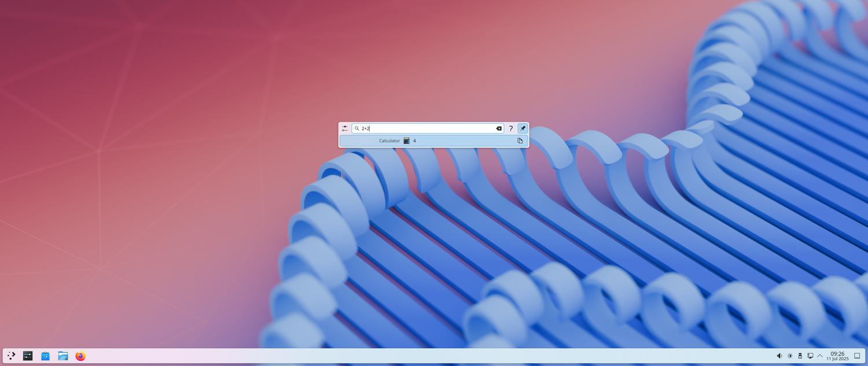Click the KRunner search field containing 2+2
868x366 pixels.
coord(428,128)
